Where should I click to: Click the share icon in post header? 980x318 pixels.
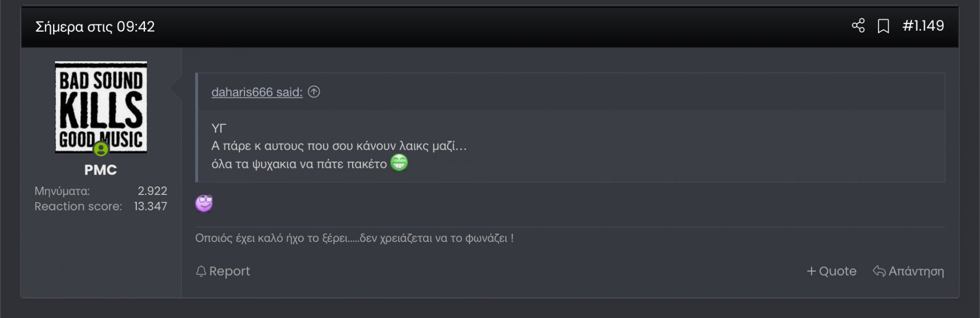pyautogui.click(x=858, y=26)
